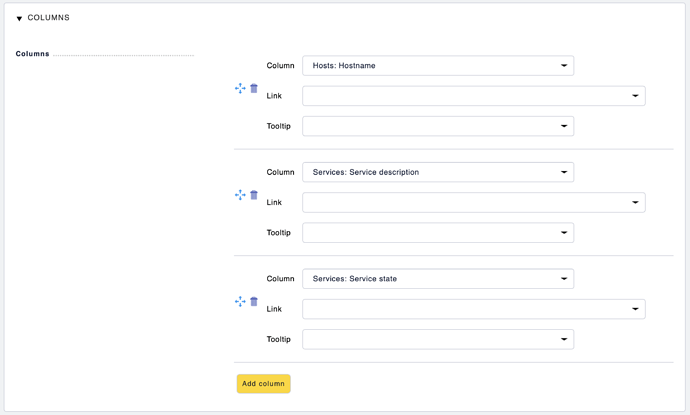This screenshot has width=690, height=415.
Task: Delete the Service description column entry
Action: pos(254,195)
